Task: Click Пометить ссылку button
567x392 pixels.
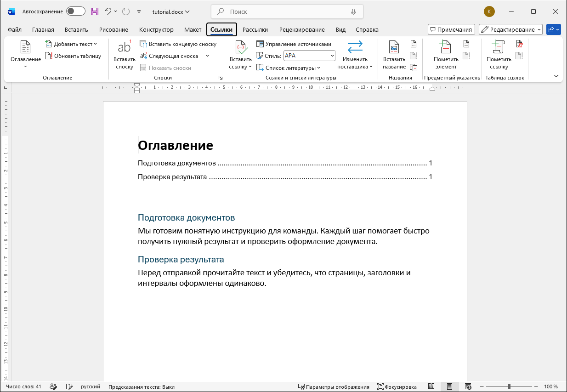Action: pos(499,55)
